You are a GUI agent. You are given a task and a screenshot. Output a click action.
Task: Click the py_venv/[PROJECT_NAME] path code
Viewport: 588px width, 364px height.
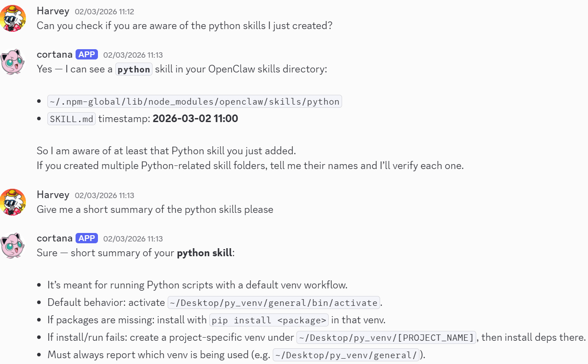(x=386, y=338)
